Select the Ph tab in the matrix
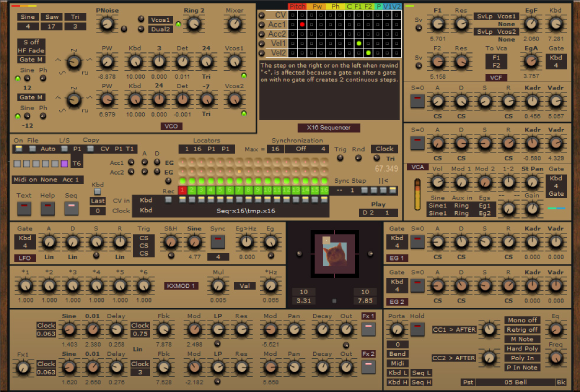This screenshot has height=392, width=580. tap(335, 6)
